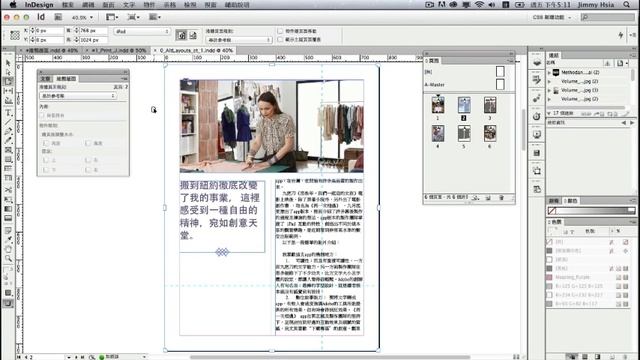Open liquid page rule dropdown in control bar

coord(239,40)
